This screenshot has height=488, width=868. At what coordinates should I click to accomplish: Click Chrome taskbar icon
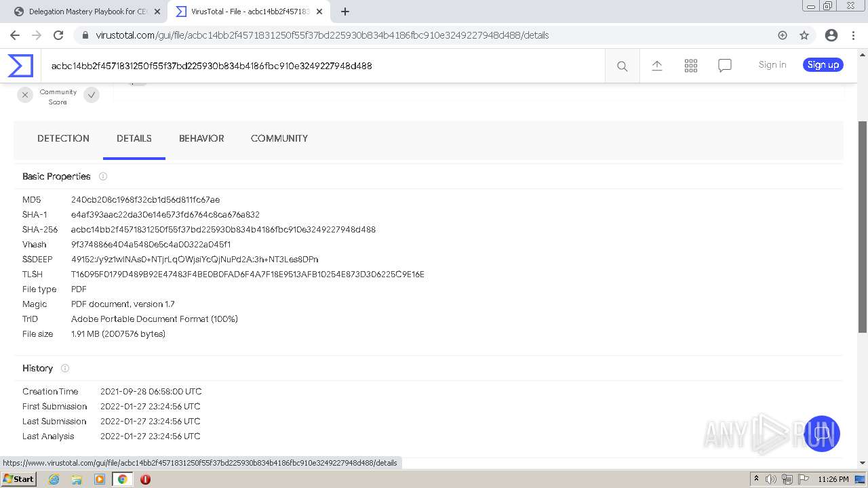click(122, 479)
